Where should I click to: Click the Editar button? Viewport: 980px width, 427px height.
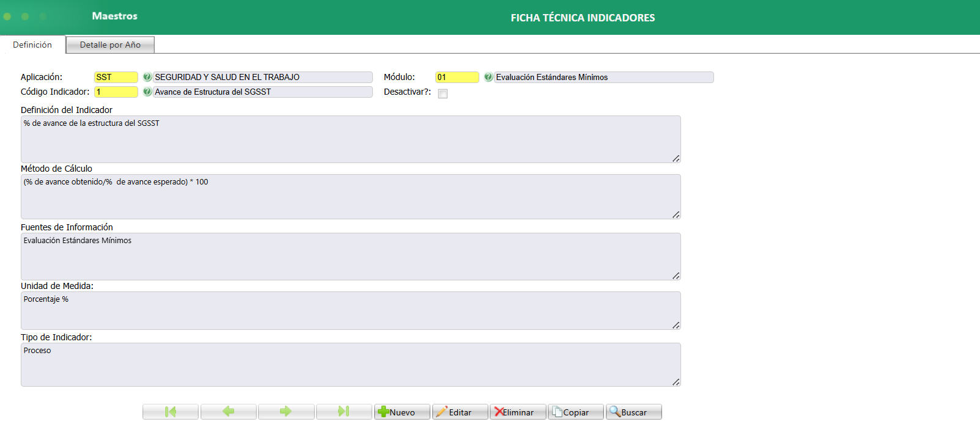click(x=460, y=412)
